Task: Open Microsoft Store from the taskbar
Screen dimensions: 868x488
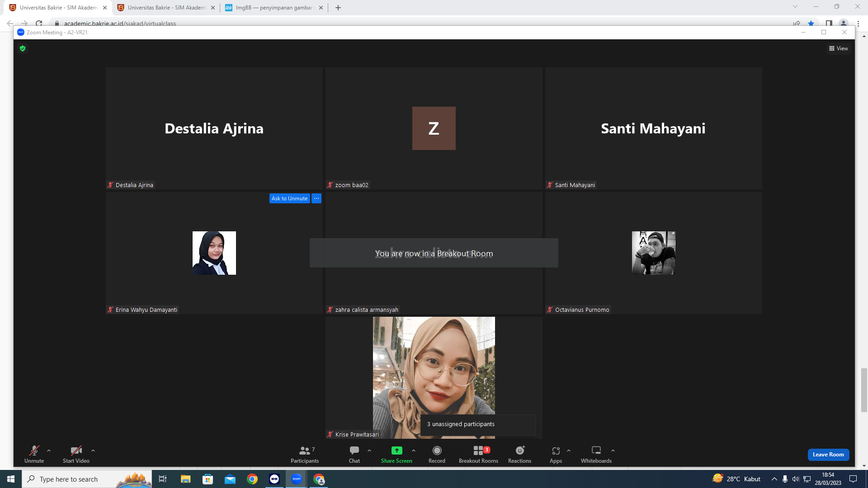Action: click(208, 479)
